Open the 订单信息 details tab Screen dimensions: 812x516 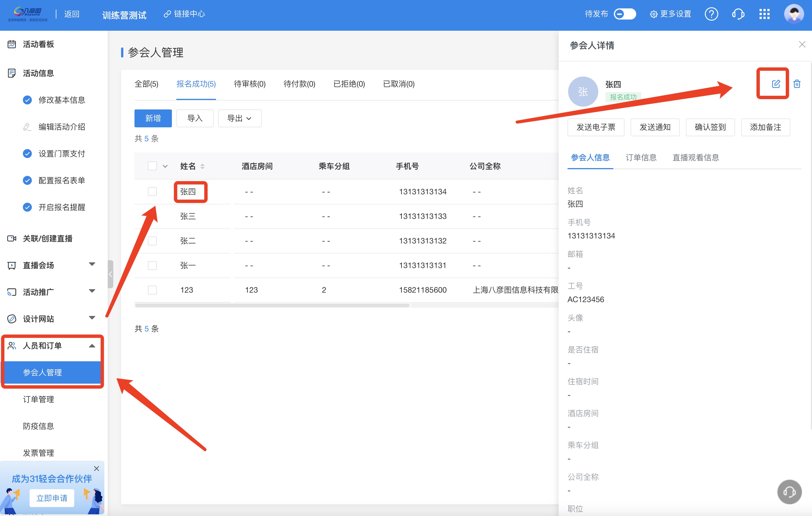pos(641,157)
